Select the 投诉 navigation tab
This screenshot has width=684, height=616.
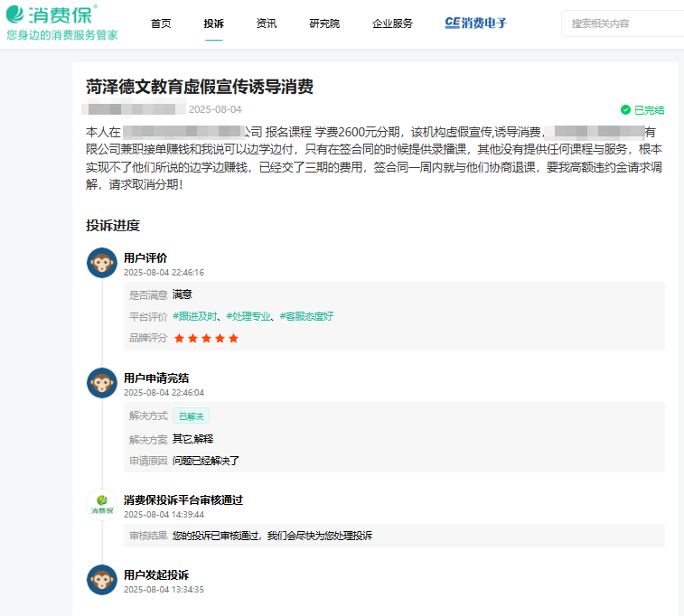click(x=214, y=23)
